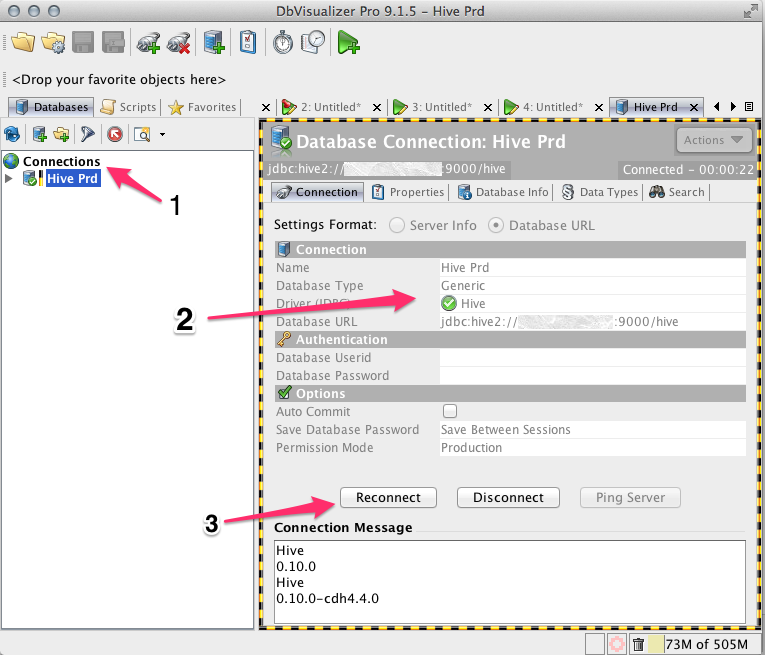Open the Database Info tab

(504, 192)
